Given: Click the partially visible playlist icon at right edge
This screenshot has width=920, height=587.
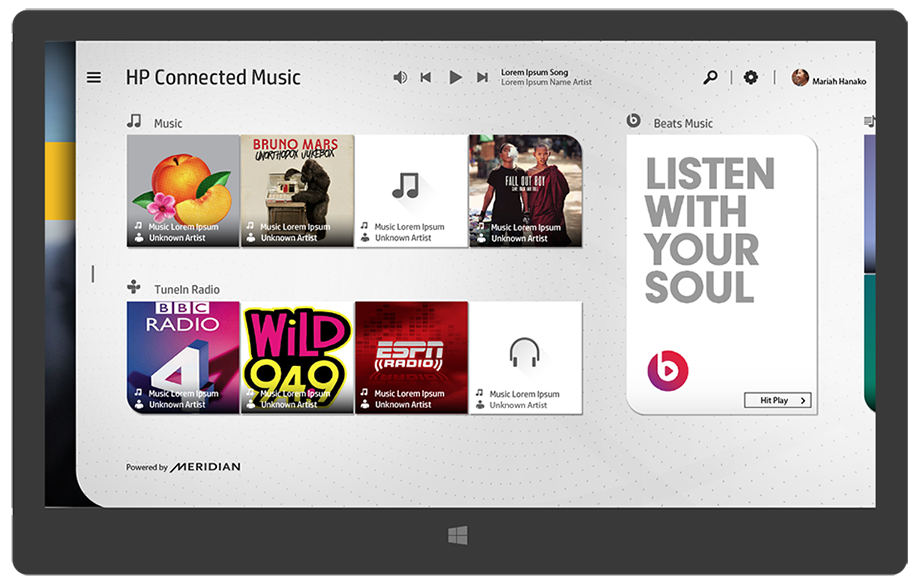Looking at the screenshot, I should pyautogui.click(x=870, y=121).
